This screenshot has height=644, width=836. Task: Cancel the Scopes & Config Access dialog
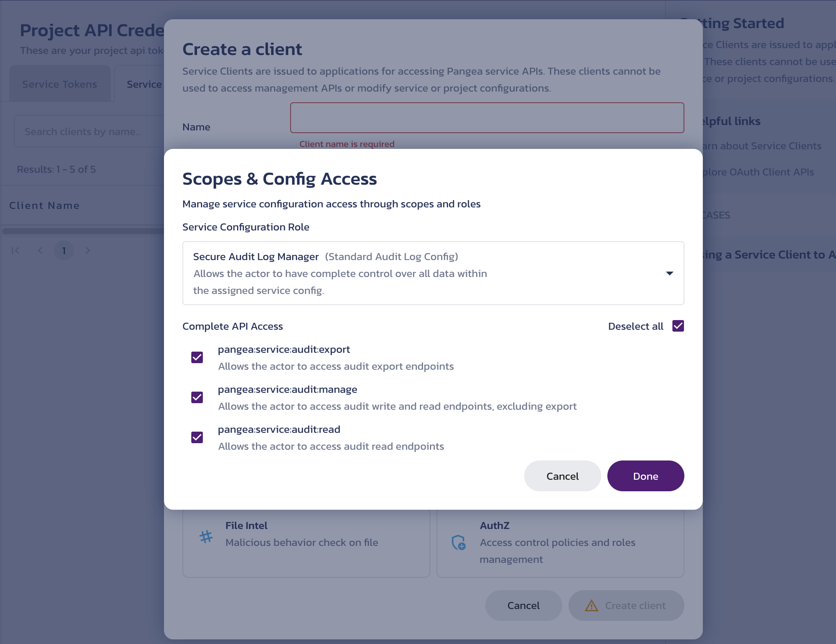[x=562, y=476]
